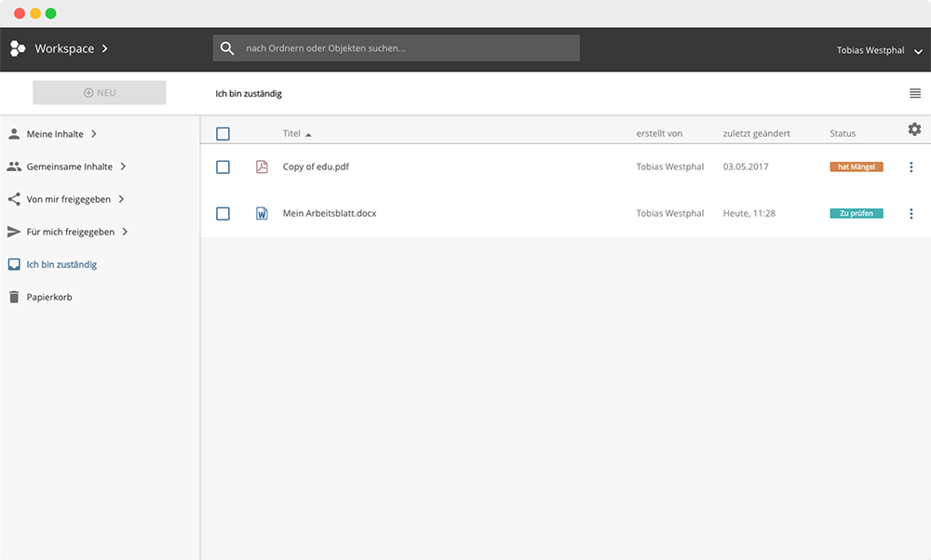
Task: Open the file Copy of edu.pdf
Action: click(317, 167)
